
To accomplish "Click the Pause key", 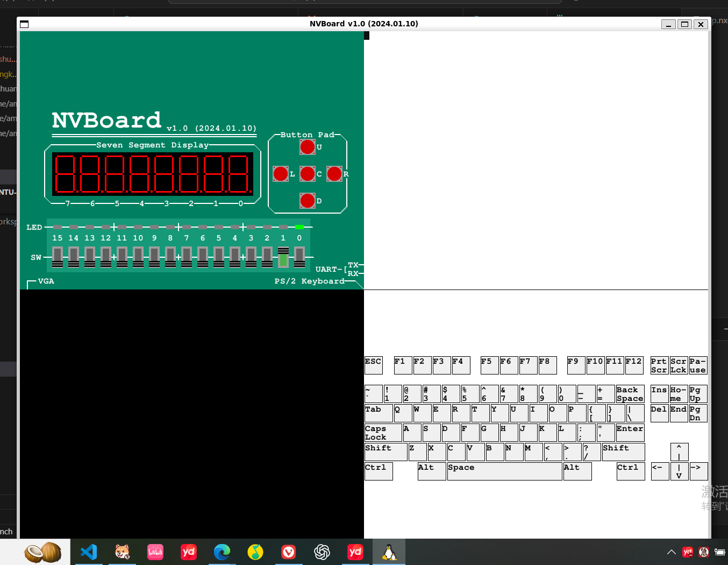I will [x=698, y=365].
